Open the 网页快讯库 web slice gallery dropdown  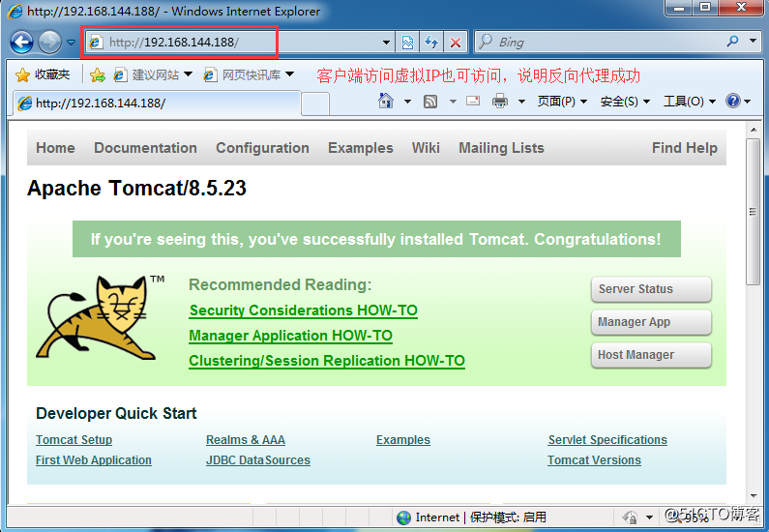point(250,75)
